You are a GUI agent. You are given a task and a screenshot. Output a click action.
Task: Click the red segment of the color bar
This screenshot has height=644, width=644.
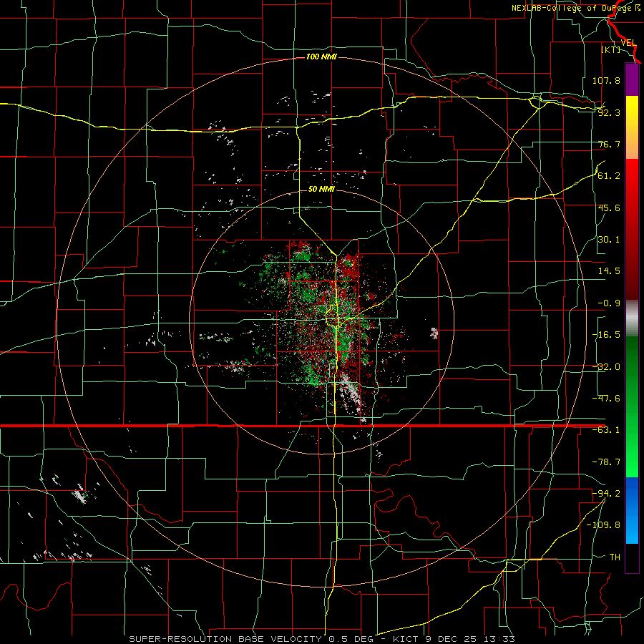click(x=632, y=229)
